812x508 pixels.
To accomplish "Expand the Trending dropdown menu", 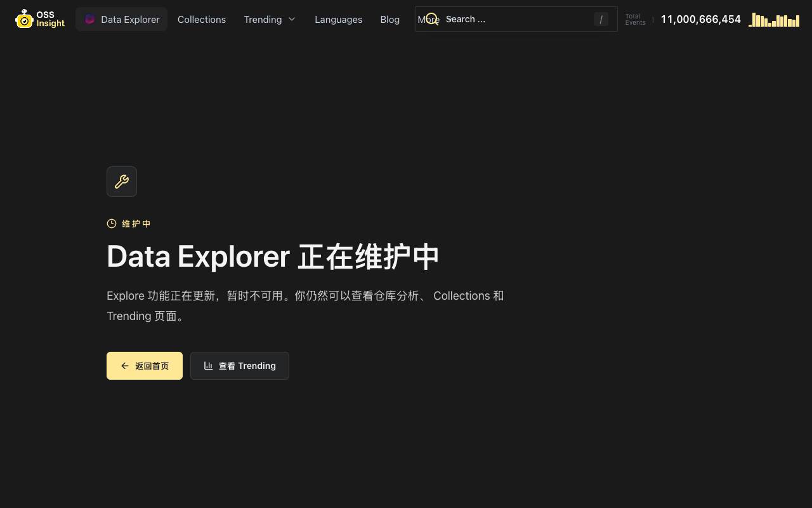I will (x=270, y=19).
